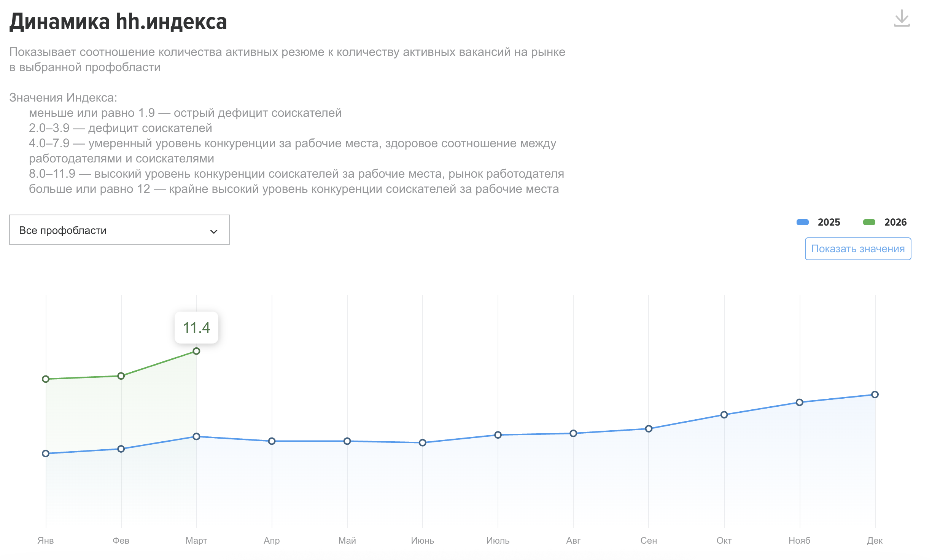The width and height of the screenshot is (932, 560).
Task: Click the Показать значения button
Action: (x=858, y=249)
